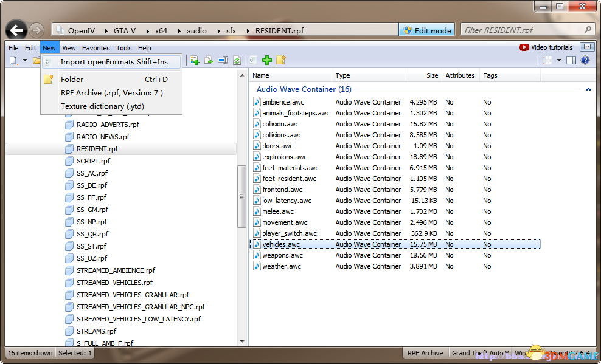Open the Edit menu

tap(30, 48)
